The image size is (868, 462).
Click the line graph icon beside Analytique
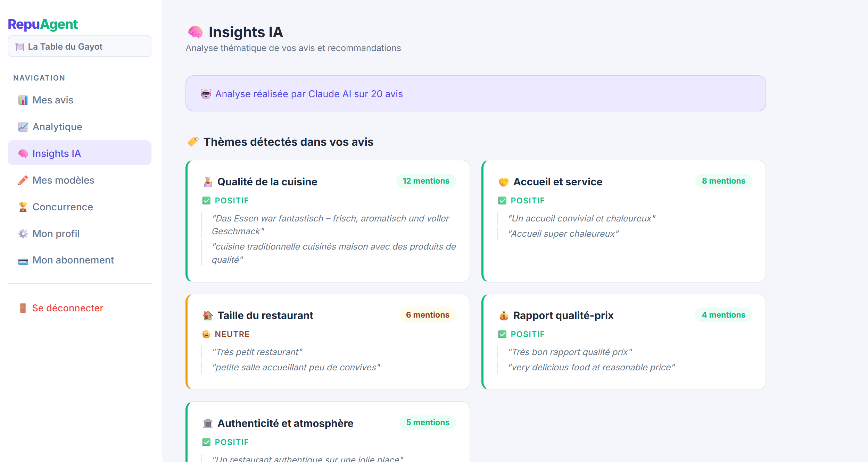(x=23, y=127)
